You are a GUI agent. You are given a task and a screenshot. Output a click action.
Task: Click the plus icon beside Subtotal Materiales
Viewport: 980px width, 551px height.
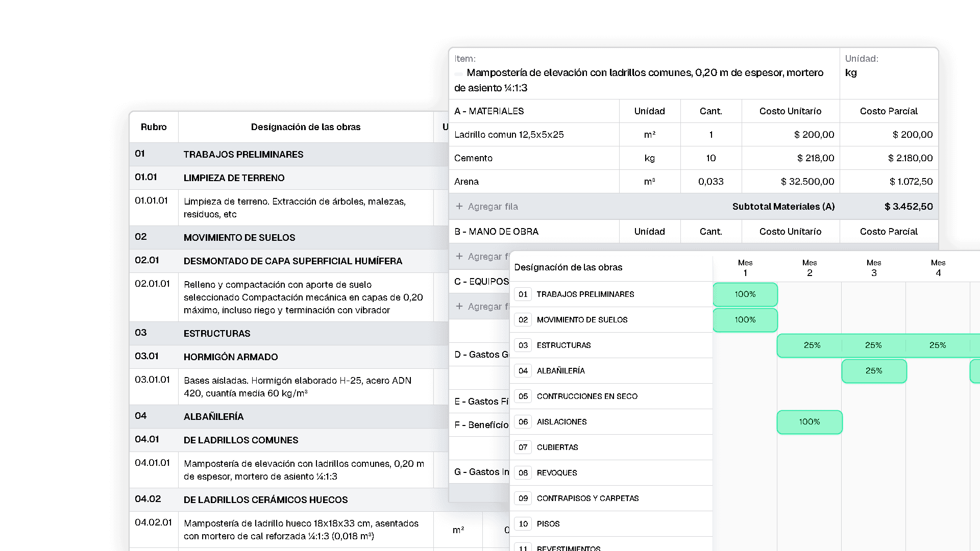click(x=459, y=207)
